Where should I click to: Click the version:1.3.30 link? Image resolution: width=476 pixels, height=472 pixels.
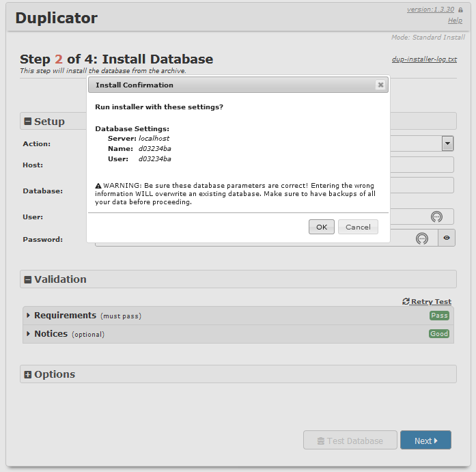point(430,10)
